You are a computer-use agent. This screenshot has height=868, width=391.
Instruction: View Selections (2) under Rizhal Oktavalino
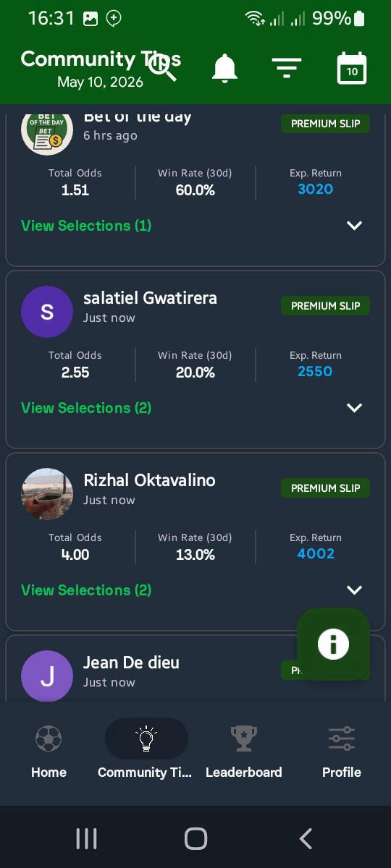(86, 590)
